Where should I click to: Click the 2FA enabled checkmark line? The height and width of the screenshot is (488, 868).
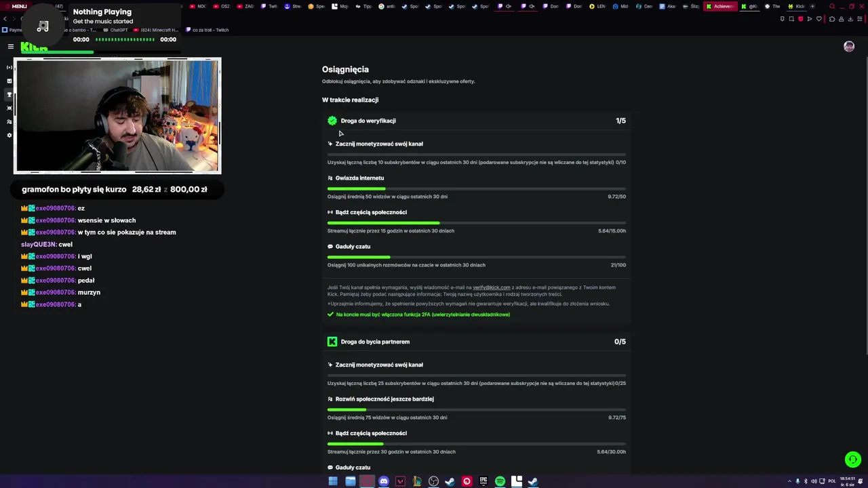(x=418, y=314)
